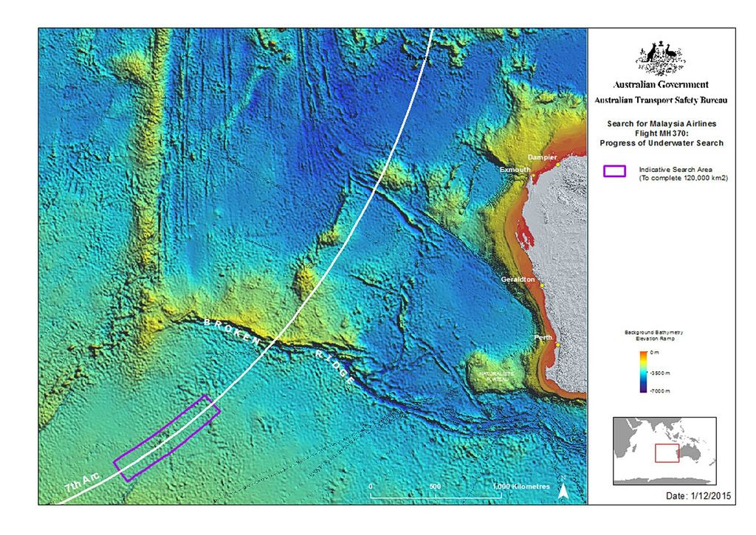This screenshot has width=756, height=535.
Task: Click the "-3500 m" elevation value
Action: (x=659, y=373)
